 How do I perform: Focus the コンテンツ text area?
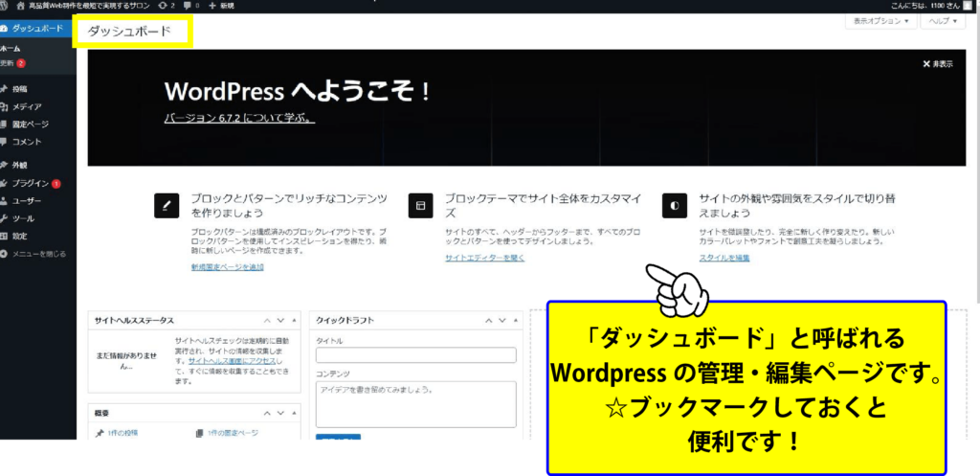[415, 404]
